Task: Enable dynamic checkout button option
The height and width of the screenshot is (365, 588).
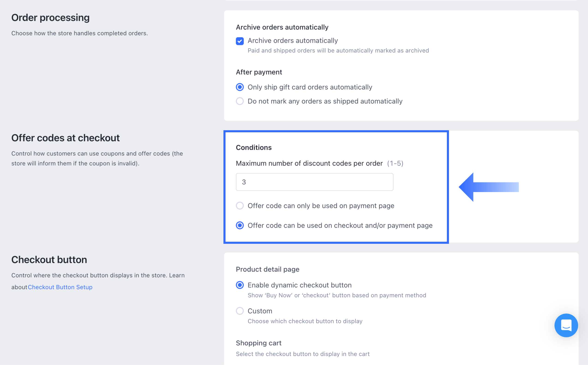Action: pyautogui.click(x=240, y=285)
